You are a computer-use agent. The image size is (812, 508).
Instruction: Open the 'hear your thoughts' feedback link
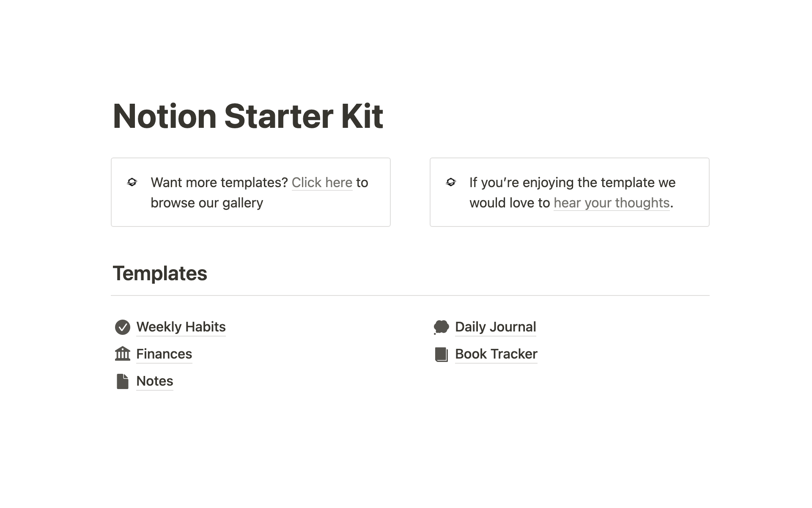[x=612, y=203]
